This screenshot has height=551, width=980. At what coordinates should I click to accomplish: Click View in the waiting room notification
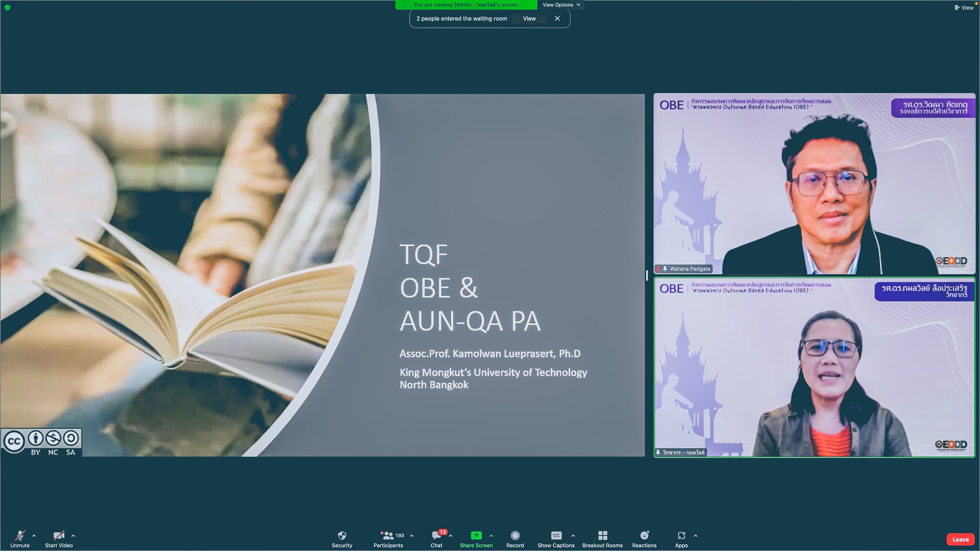pos(529,18)
